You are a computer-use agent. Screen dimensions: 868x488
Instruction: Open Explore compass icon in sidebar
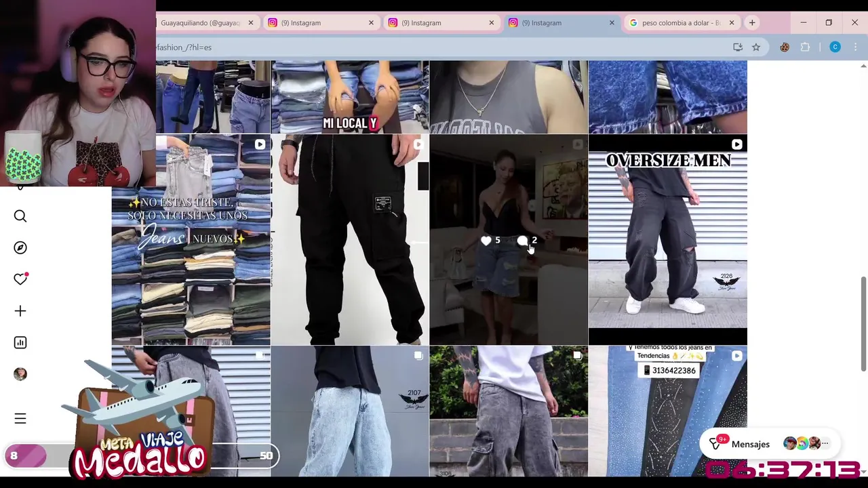[20, 248]
